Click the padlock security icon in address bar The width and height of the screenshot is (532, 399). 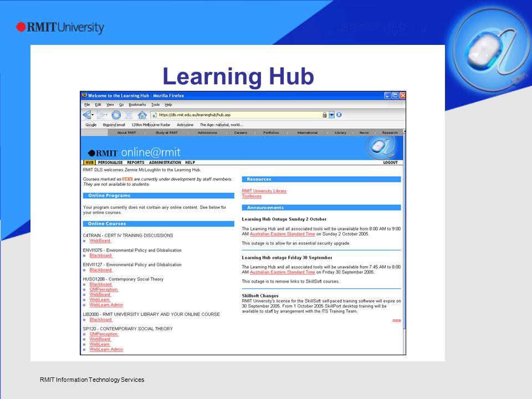324,115
